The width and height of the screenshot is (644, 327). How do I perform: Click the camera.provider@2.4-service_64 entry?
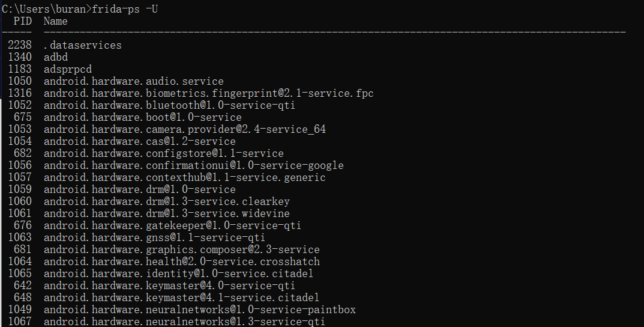(185, 129)
